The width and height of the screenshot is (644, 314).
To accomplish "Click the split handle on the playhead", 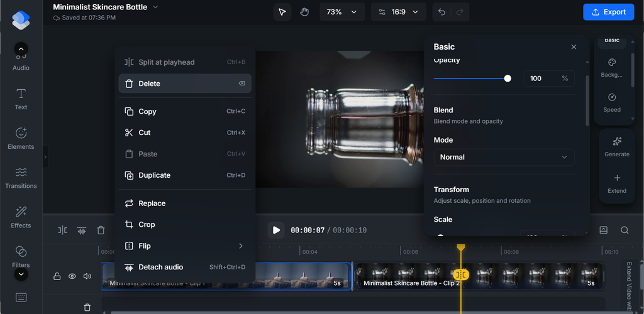I will [461, 274].
